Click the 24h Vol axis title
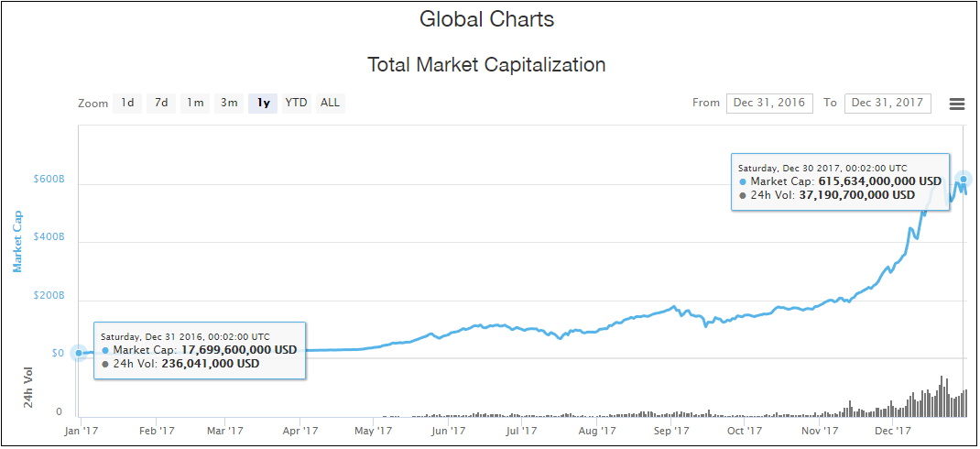 pos(28,388)
